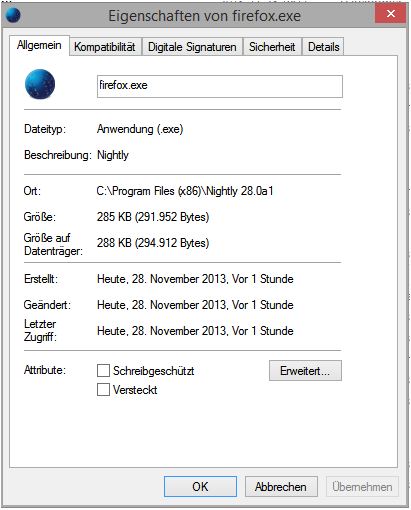Screen dimensions: 411x510
Task: Click the Geändert date value
Action: [x=195, y=305]
